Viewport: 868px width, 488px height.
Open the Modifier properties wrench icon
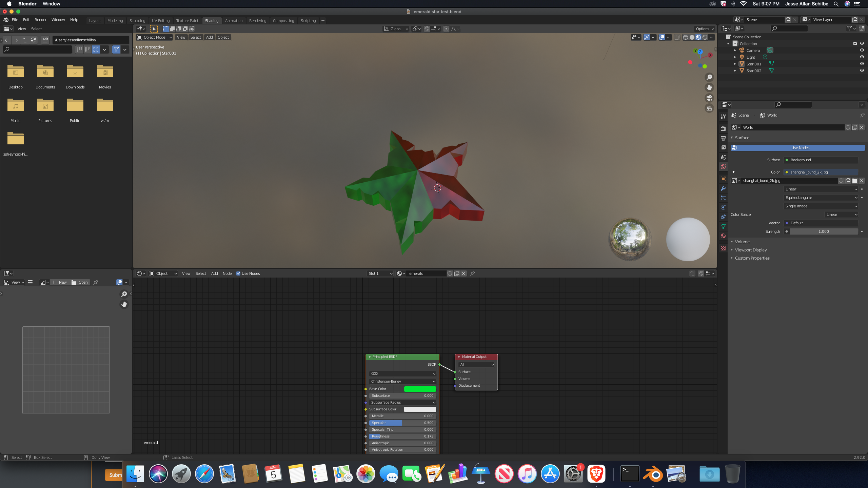tap(723, 188)
